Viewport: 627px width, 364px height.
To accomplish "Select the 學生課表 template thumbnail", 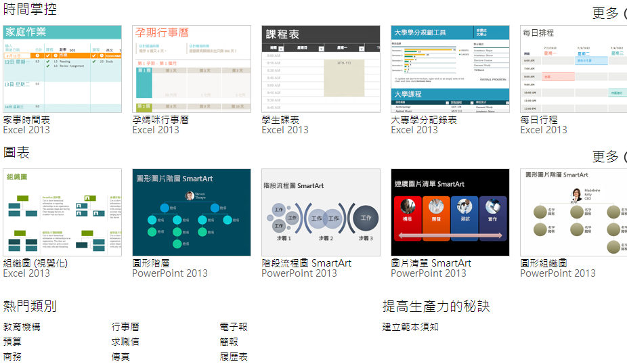I will pyautogui.click(x=321, y=69).
